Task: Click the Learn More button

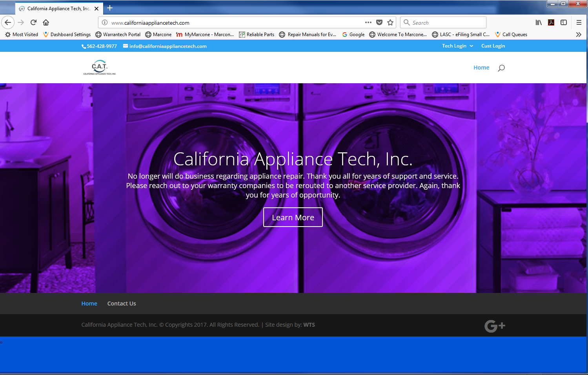Action: coord(293,217)
